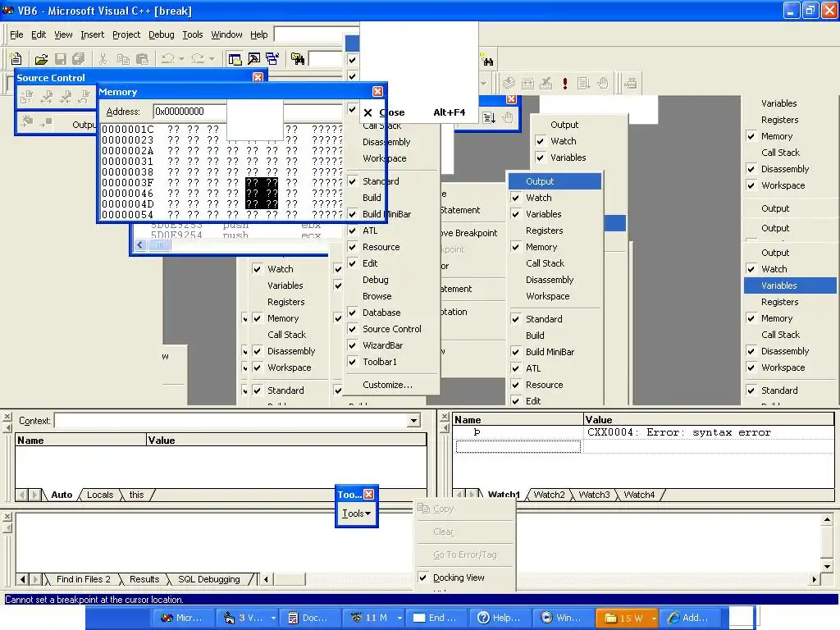Enable the unchecked Browse toolbar entry
Viewport: 840px width, 630px height.
[x=377, y=296]
